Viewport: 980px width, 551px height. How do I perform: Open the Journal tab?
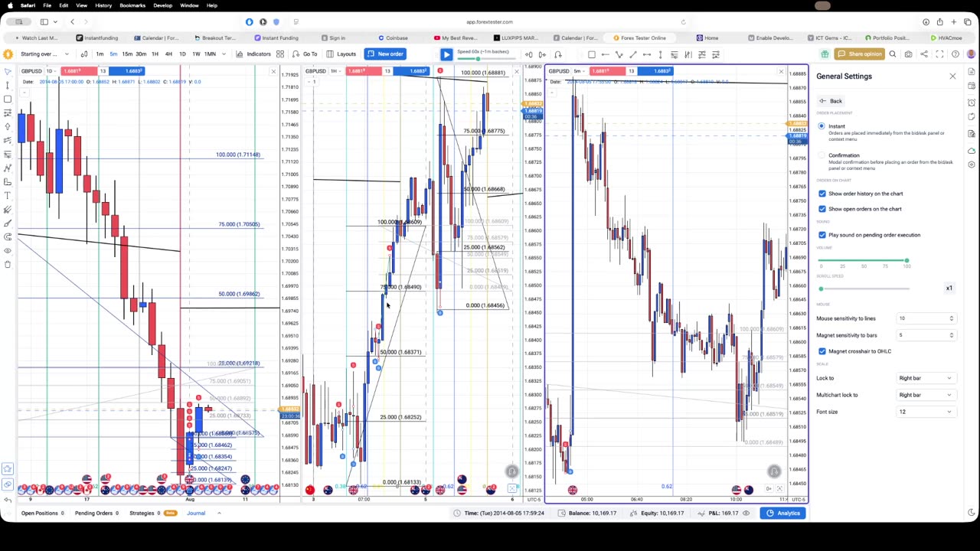pyautogui.click(x=196, y=514)
